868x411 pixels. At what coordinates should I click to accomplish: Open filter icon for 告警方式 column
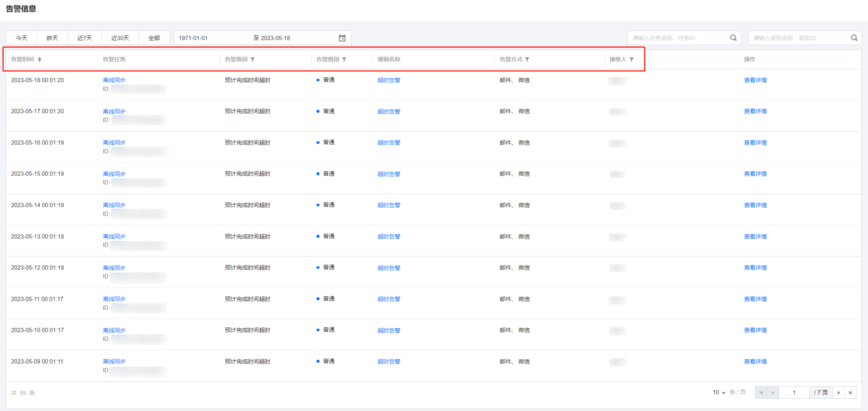(x=527, y=60)
